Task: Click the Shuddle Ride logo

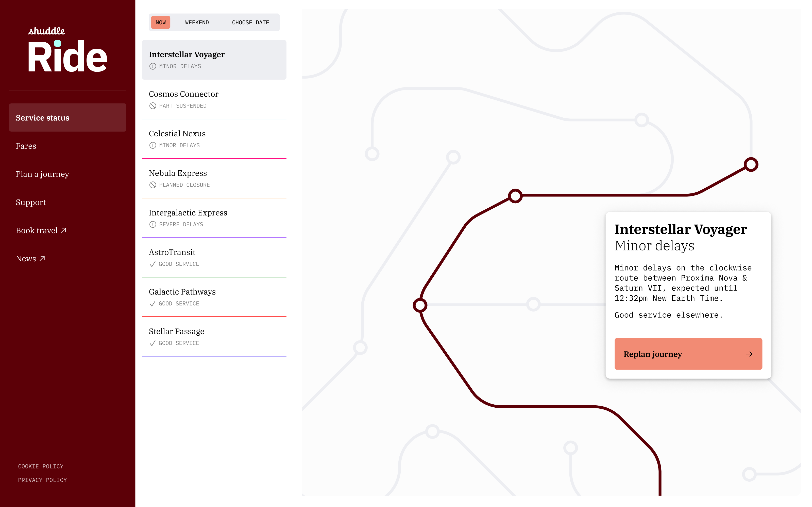Action: (67, 50)
